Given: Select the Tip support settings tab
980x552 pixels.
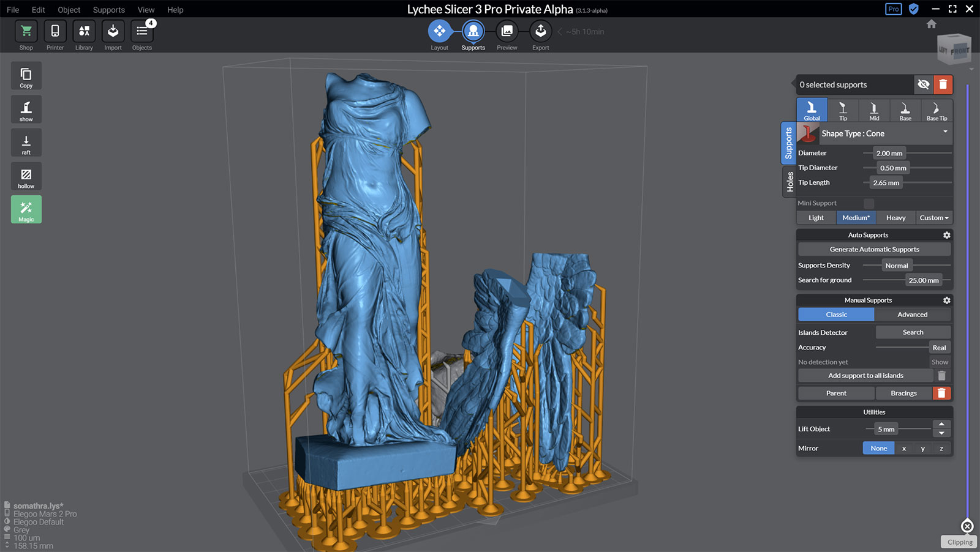Looking at the screenshot, I should [x=843, y=110].
